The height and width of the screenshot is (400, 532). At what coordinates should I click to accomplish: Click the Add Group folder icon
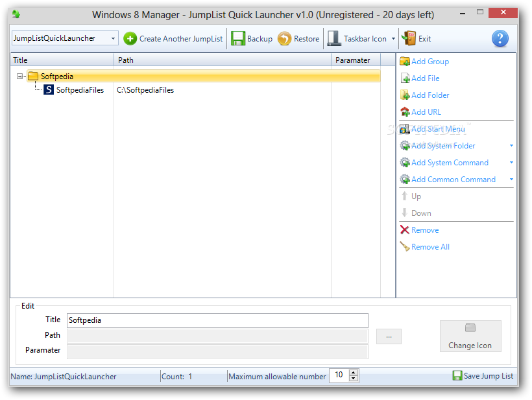[405, 62]
